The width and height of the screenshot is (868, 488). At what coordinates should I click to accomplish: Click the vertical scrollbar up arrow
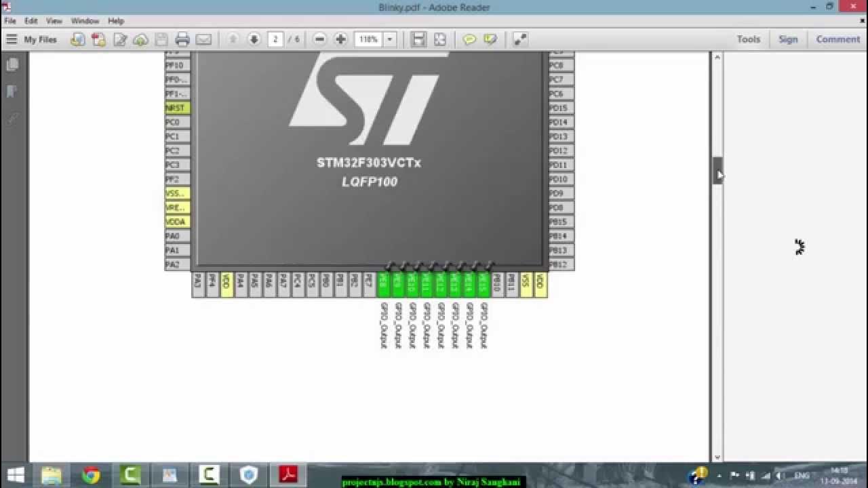coord(717,57)
